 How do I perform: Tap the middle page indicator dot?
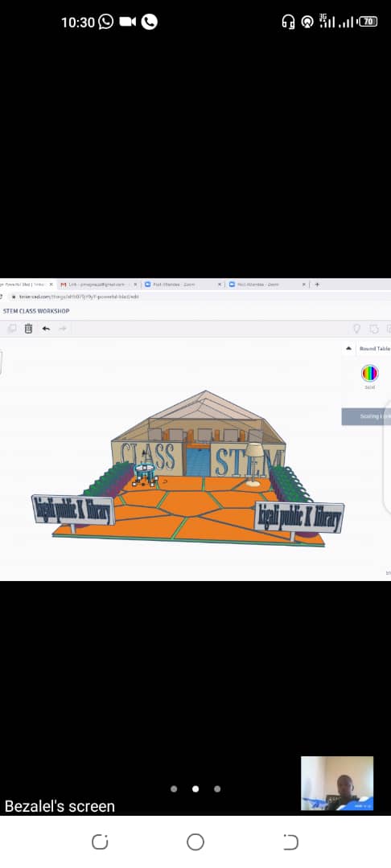click(195, 789)
